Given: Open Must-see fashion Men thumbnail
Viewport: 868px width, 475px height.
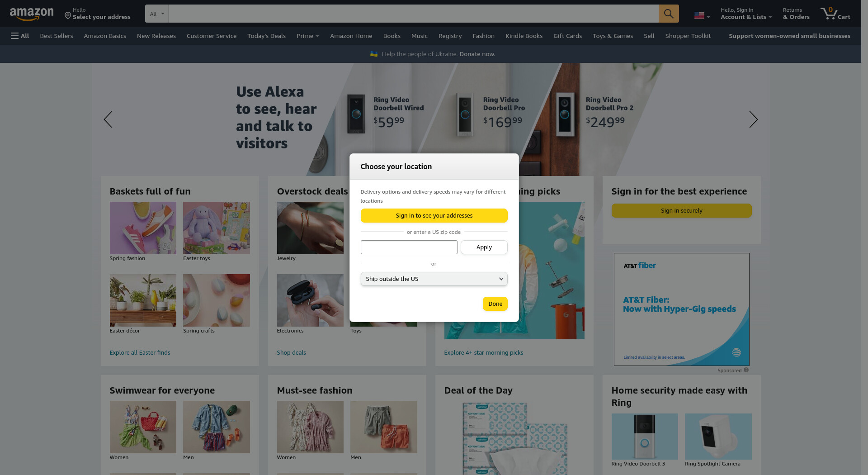Looking at the screenshot, I should pos(384,427).
